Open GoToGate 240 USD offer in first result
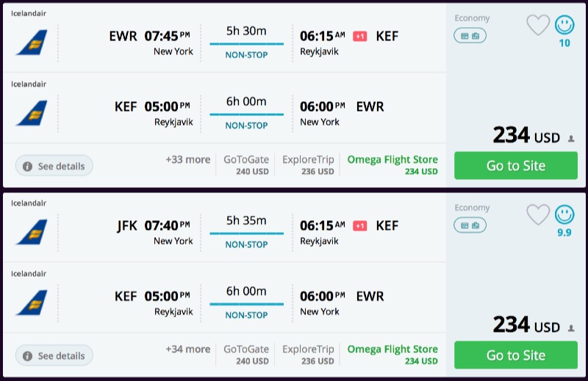The image size is (588, 381). (246, 165)
